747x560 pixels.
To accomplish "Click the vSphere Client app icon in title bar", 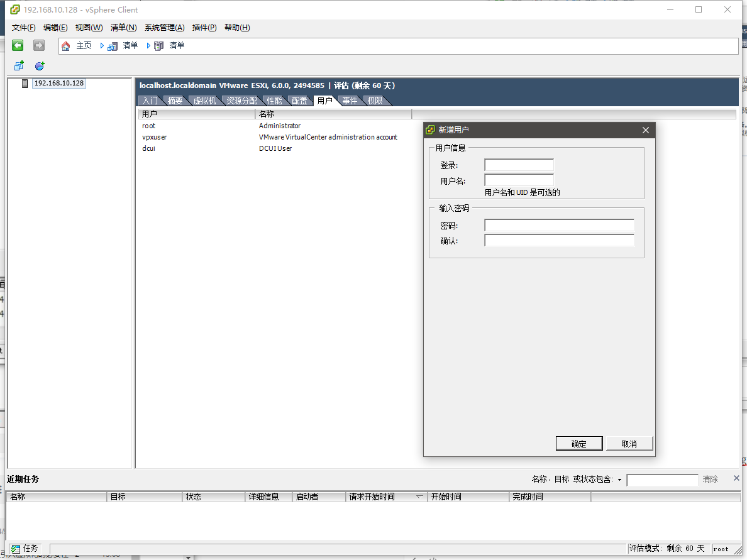I will pos(15,9).
